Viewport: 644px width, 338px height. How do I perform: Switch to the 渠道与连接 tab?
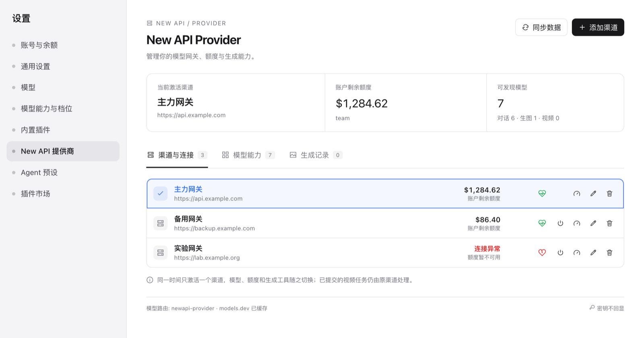[177, 155]
